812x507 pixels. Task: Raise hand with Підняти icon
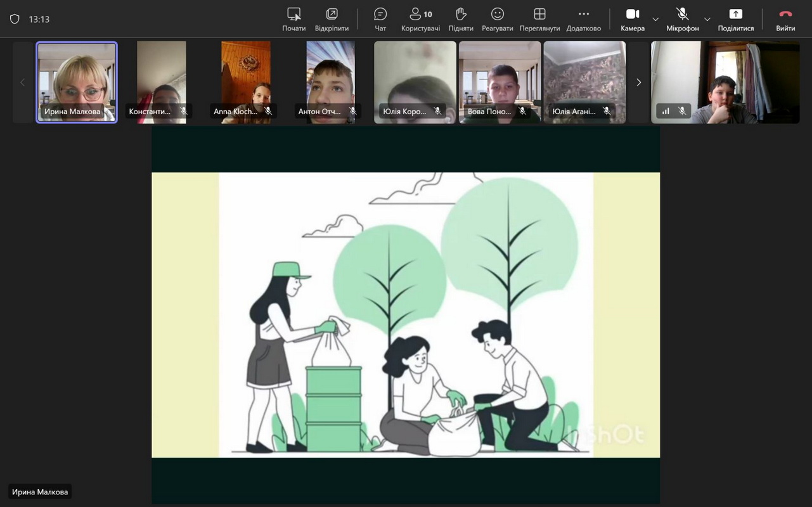point(461,19)
